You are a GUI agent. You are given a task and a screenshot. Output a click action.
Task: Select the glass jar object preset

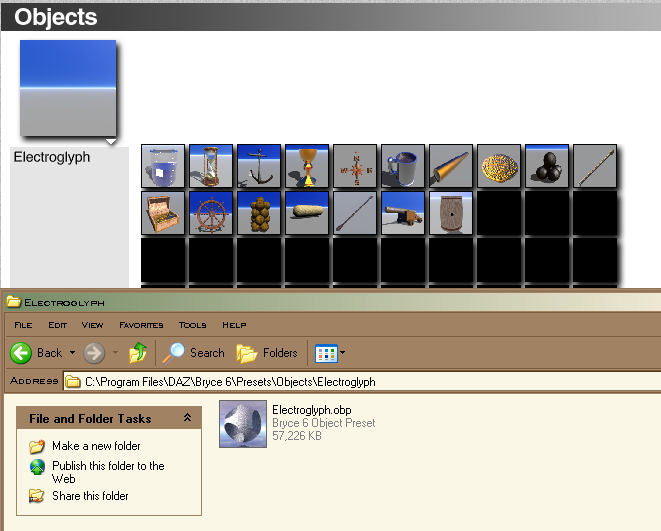point(163,166)
